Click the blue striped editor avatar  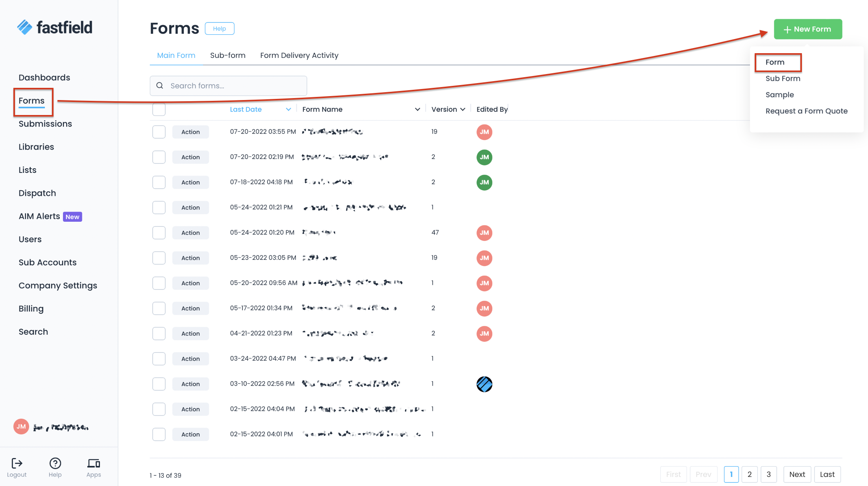click(x=484, y=384)
